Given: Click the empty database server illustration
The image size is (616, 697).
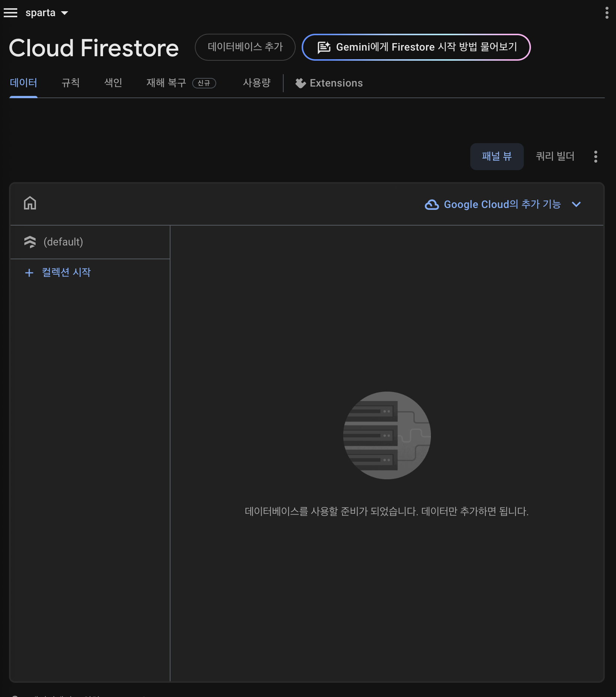Looking at the screenshot, I should (387, 435).
